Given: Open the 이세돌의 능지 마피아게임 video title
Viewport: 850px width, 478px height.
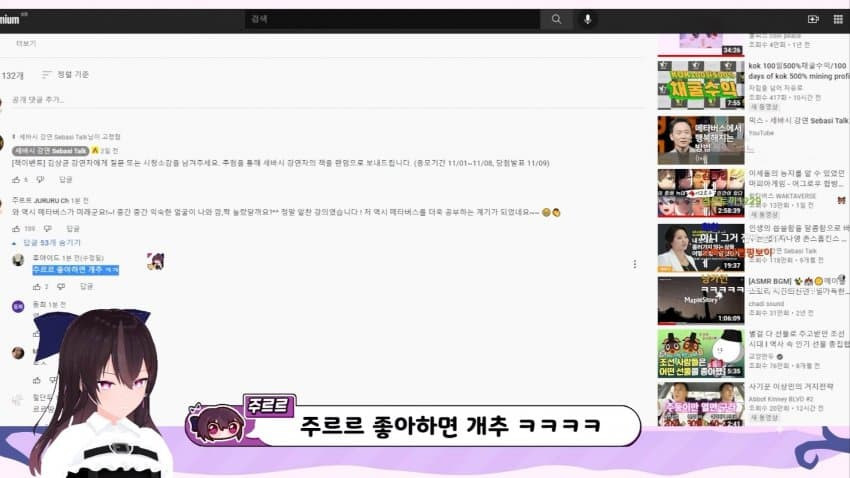Looking at the screenshot, I should tap(797, 178).
